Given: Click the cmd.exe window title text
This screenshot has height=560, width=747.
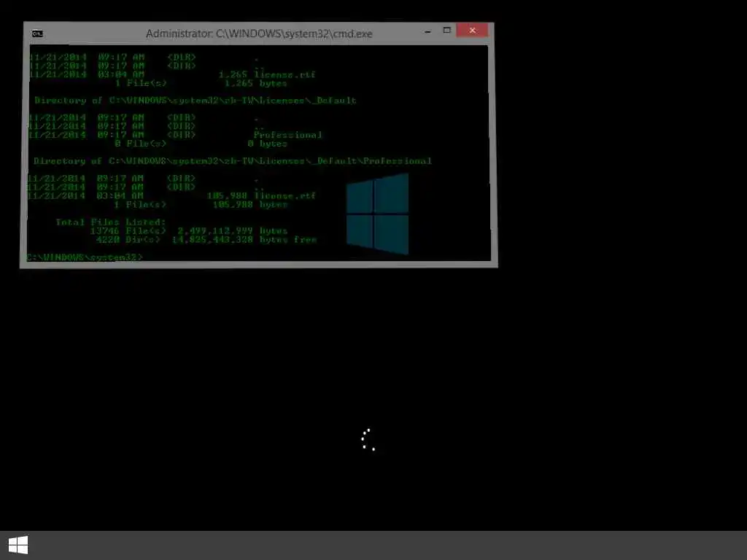Looking at the screenshot, I should pyautogui.click(x=259, y=34).
